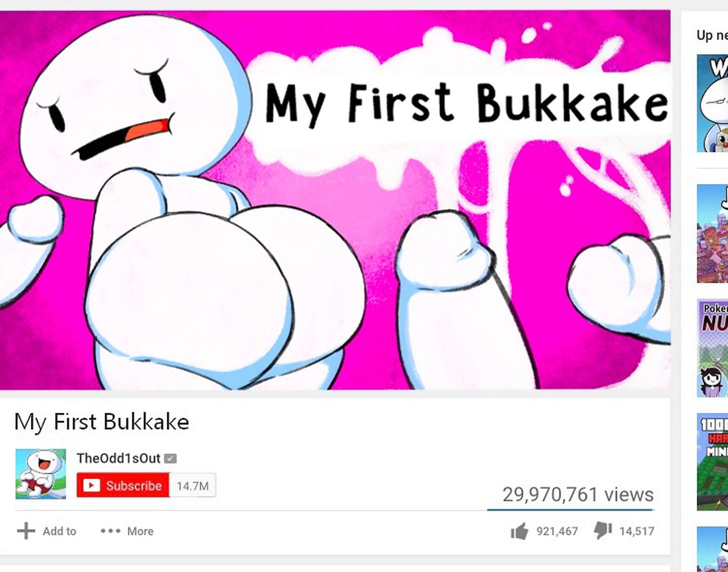Open TheOdd1sOut channel avatar image
This screenshot has width=728, height=572.
(41, 474)
